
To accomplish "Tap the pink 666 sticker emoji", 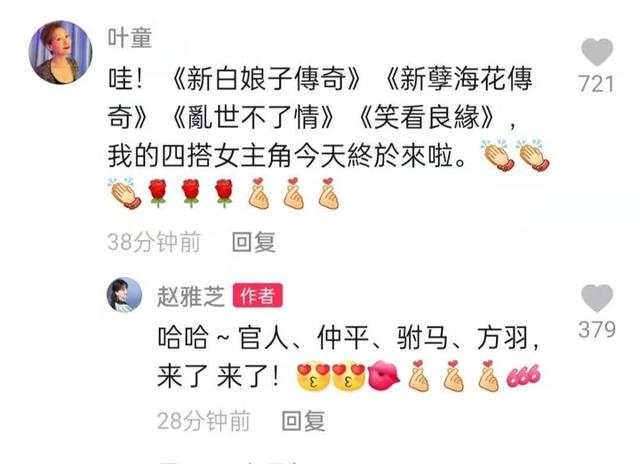I will pyautogui.click(x=524, y=375).
